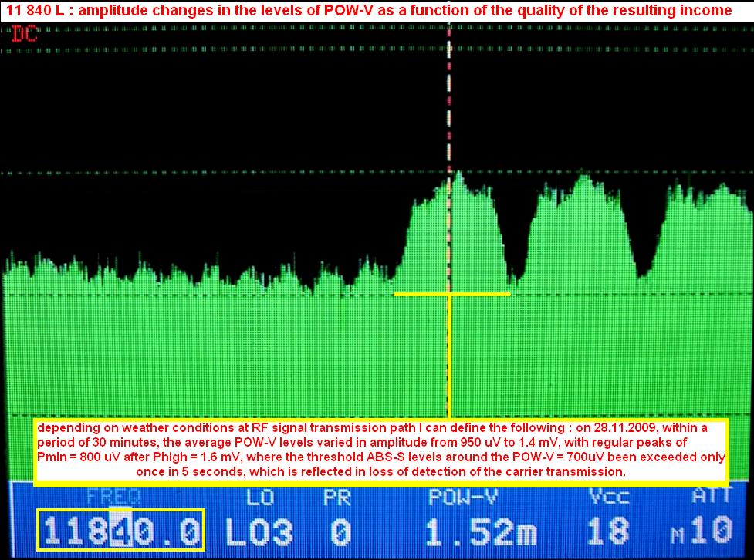
Task: Click the PR column label
Action: click(x=338, y=498)
